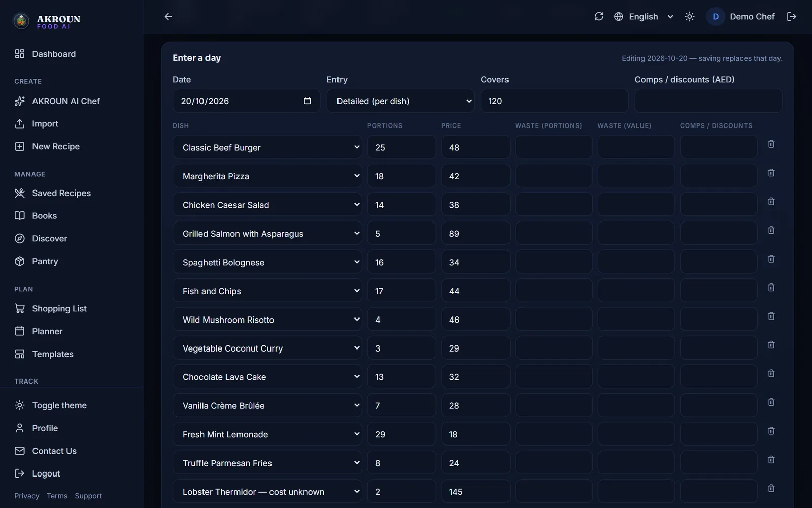Click portions field for Margherita Pizza
This screenshot has height=508, width=812.
tap(401, 176)
